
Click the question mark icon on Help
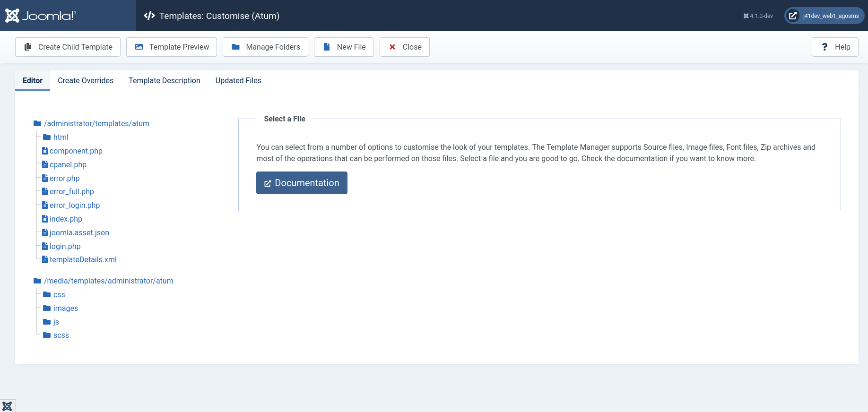pyautogui.click(x=825, y=47)
